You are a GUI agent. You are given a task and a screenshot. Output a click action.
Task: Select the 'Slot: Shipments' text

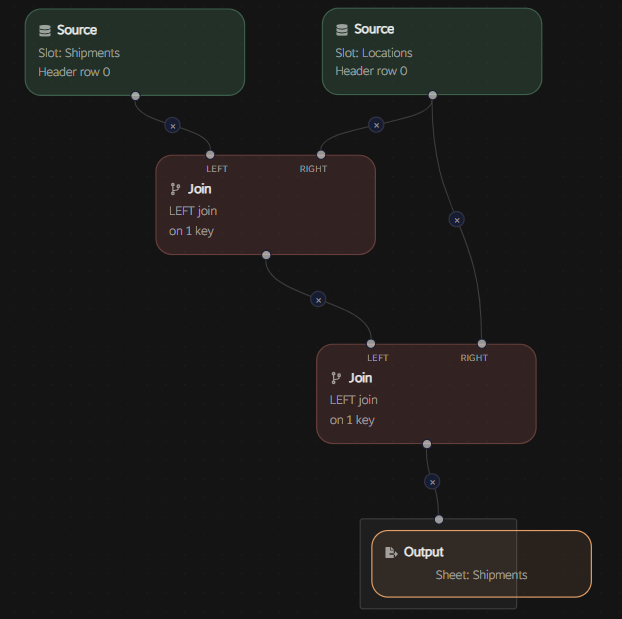coord(79,53)
